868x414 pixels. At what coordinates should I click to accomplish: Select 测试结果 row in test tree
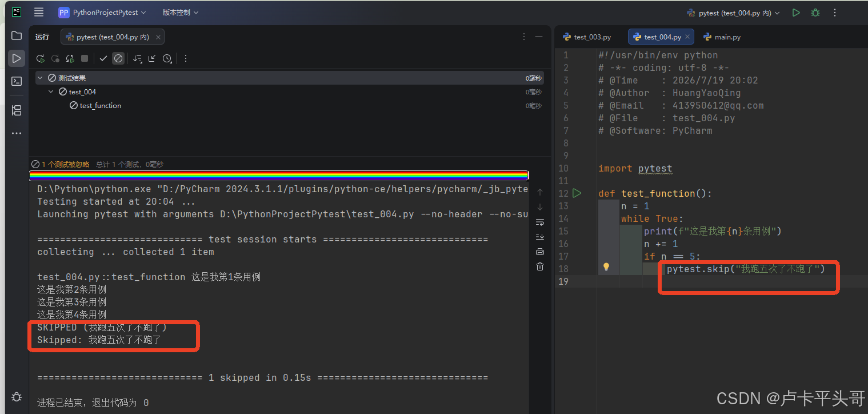pyautogui.click(x=290, y=78)
